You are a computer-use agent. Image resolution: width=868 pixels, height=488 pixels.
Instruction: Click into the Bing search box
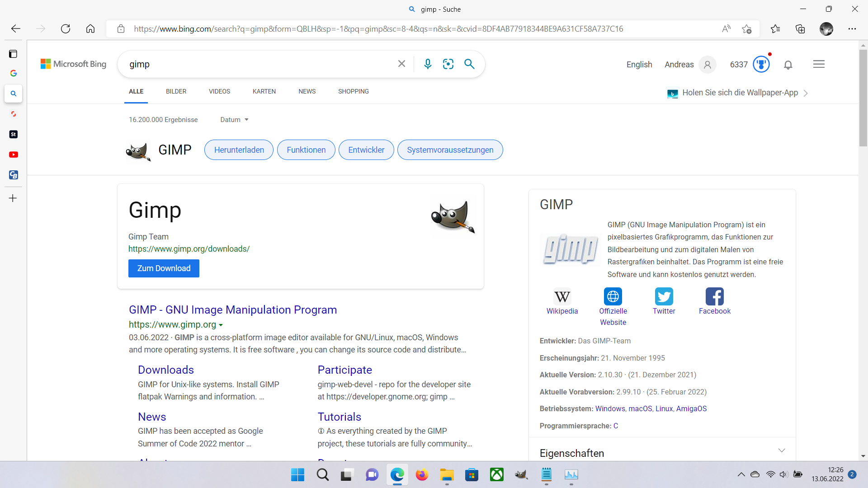click(x=258, y=64)
